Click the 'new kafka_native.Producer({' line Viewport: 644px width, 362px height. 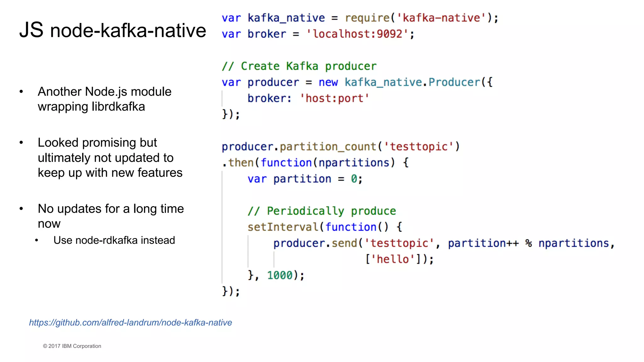(357, 82)
